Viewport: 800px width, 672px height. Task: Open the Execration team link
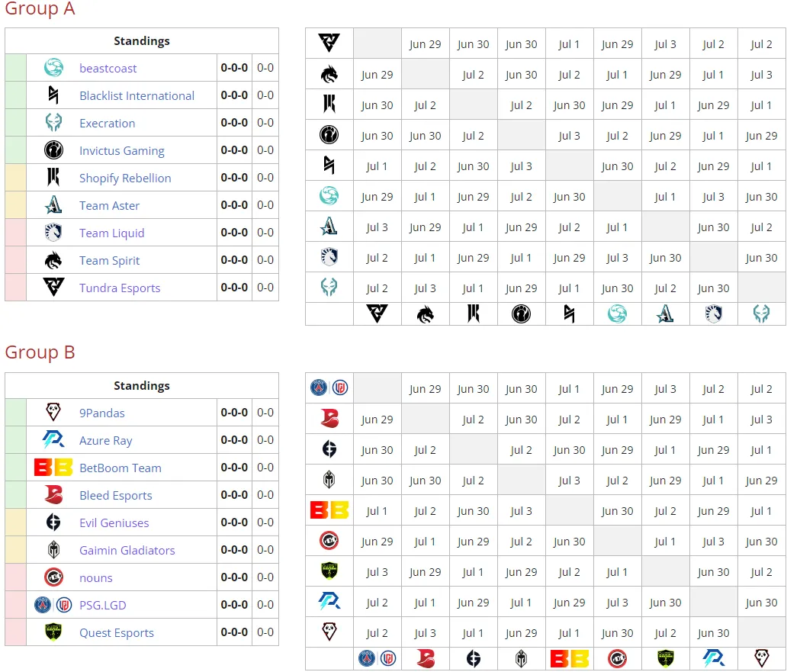(x=107, y=124)
